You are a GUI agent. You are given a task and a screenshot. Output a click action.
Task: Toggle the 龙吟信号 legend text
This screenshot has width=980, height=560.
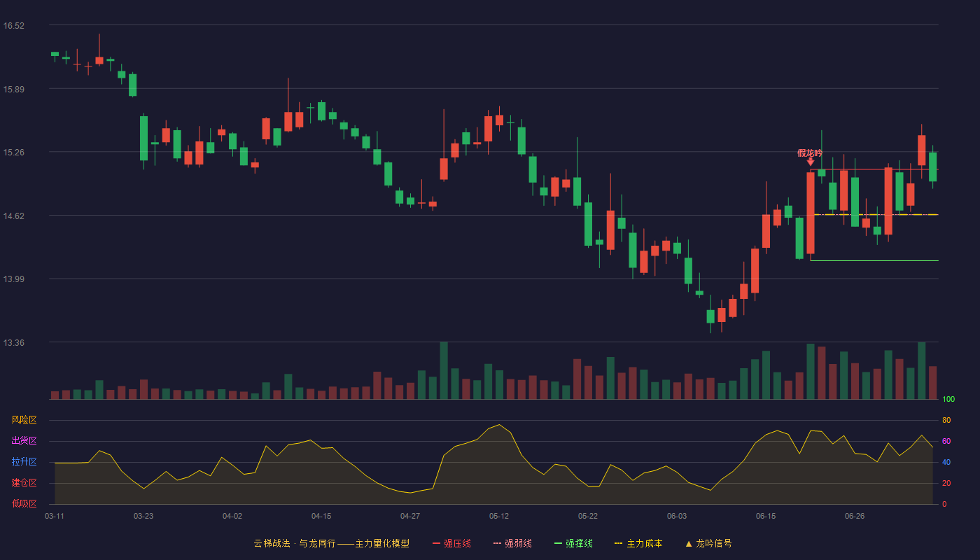click(x=714, y=544)
